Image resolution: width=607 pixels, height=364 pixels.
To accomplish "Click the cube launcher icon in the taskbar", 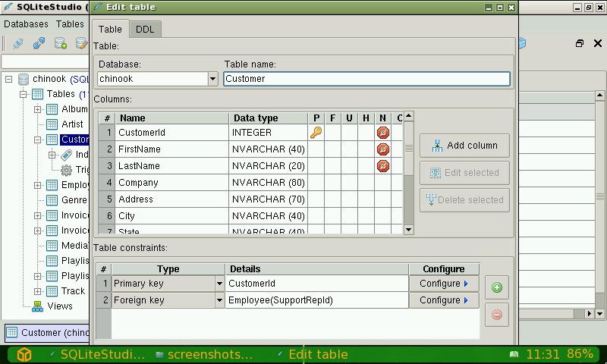I will click(24, 354).
